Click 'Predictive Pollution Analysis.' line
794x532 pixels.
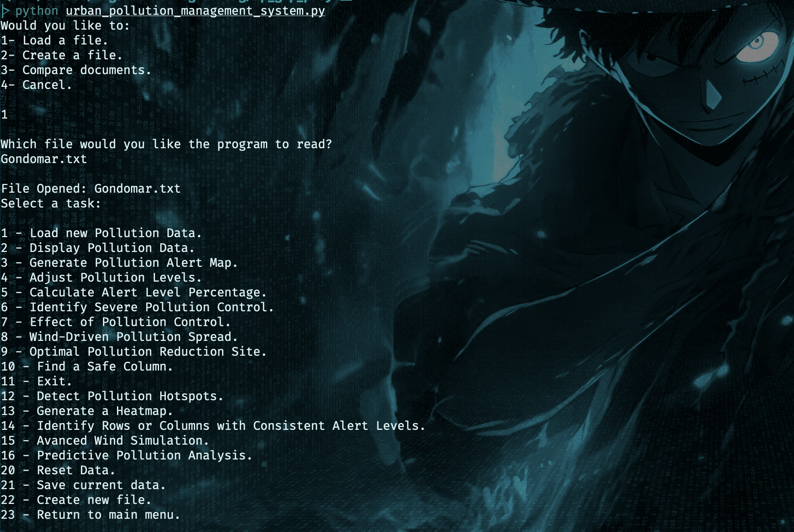coord(127,455)
